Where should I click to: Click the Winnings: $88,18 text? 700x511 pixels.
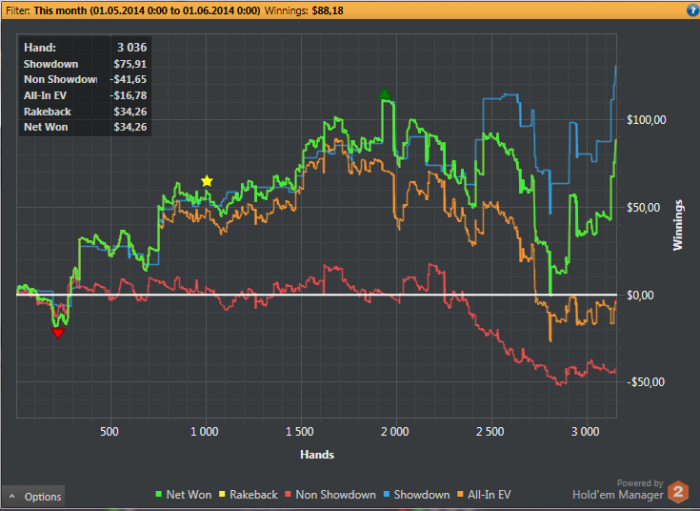[304, 10]
